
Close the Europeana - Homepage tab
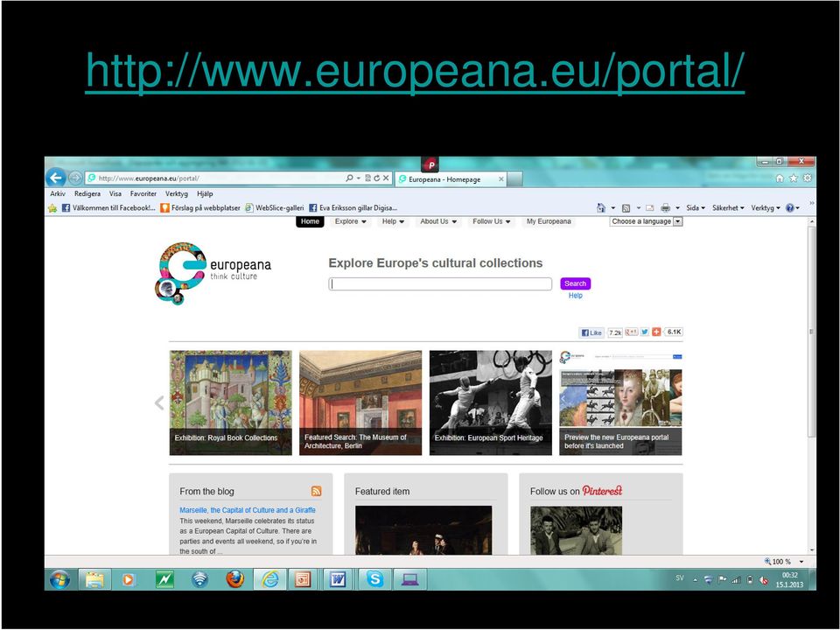(x=500, y=178)
